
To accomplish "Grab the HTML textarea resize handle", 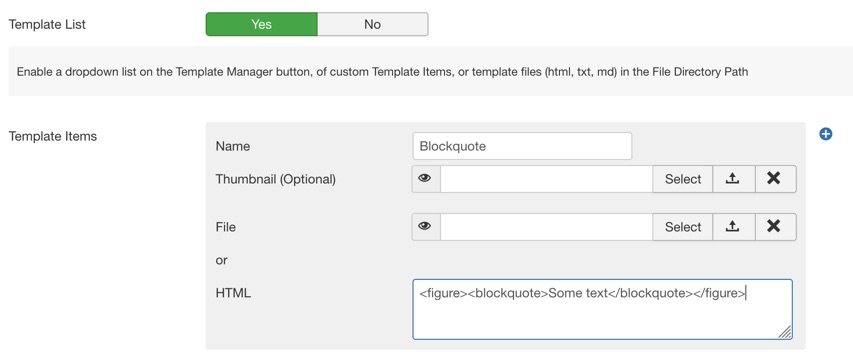I will pyautogui.click(x=785, y=332).
